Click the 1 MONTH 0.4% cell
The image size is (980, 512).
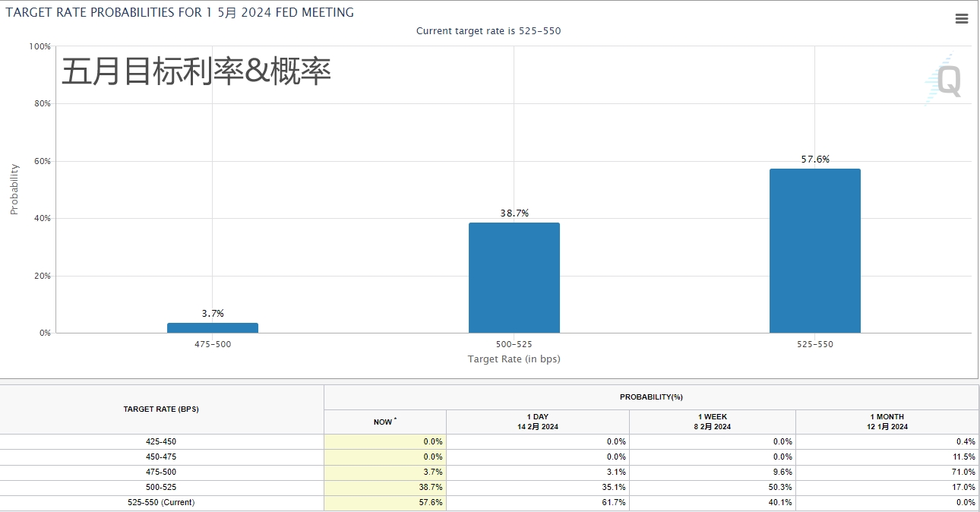887,442
